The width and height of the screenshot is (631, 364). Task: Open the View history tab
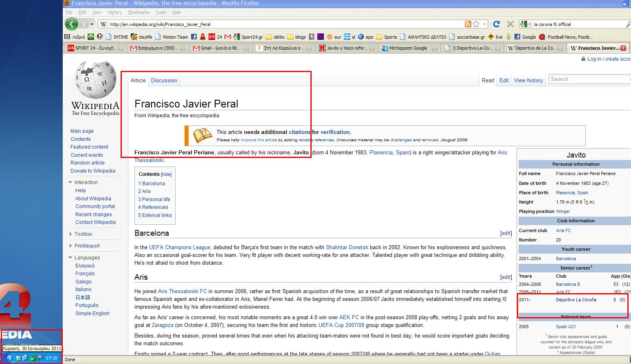[528, 81]
